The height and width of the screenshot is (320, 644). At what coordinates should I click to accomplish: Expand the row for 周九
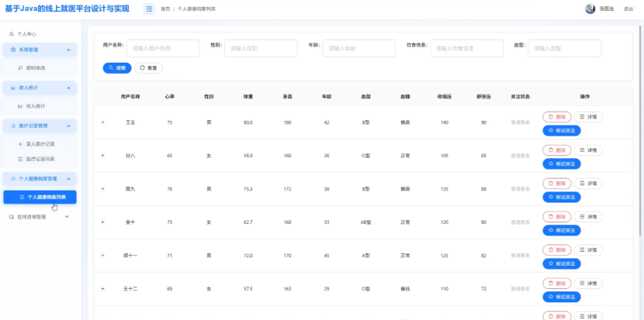[102, 189]
